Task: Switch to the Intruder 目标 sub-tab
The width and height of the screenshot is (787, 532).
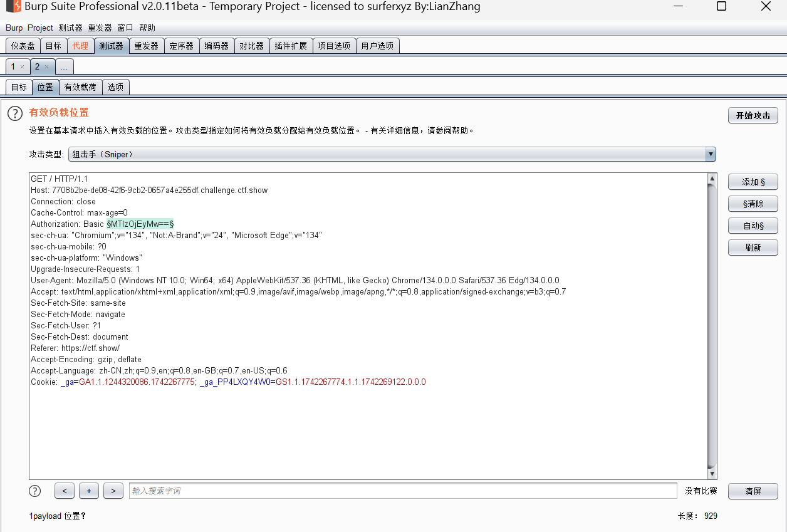Action: 19,87
